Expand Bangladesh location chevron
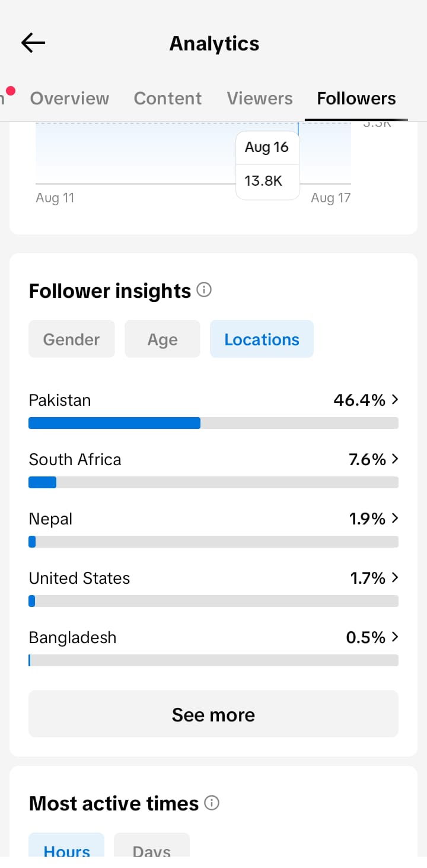Screen dimensions: 427x868 tap(395, 637)
